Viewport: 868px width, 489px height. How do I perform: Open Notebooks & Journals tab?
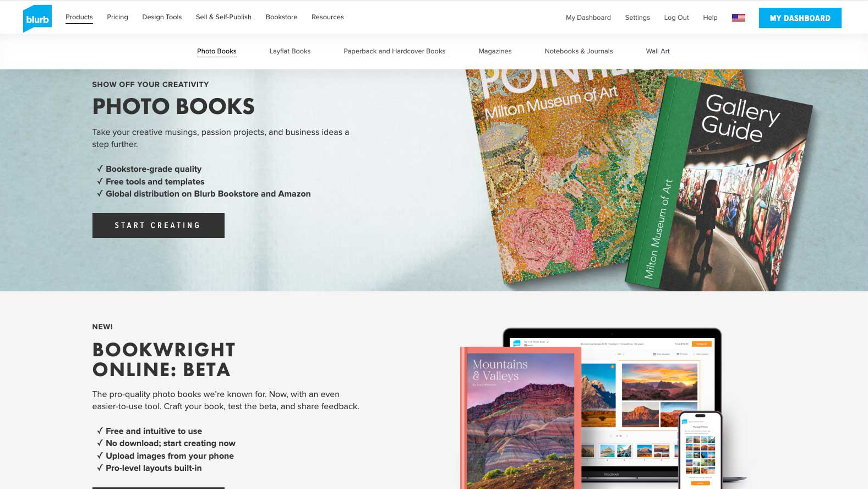point(578,51)
